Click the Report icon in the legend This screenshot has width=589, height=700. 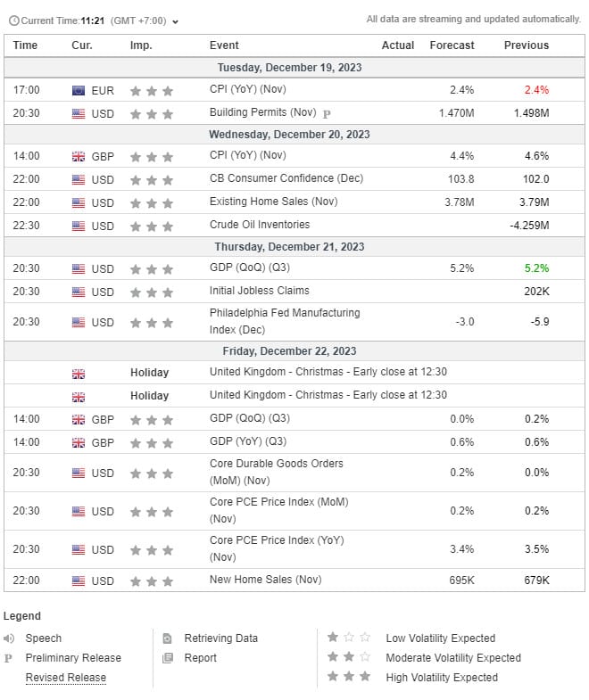click(167, 658)
